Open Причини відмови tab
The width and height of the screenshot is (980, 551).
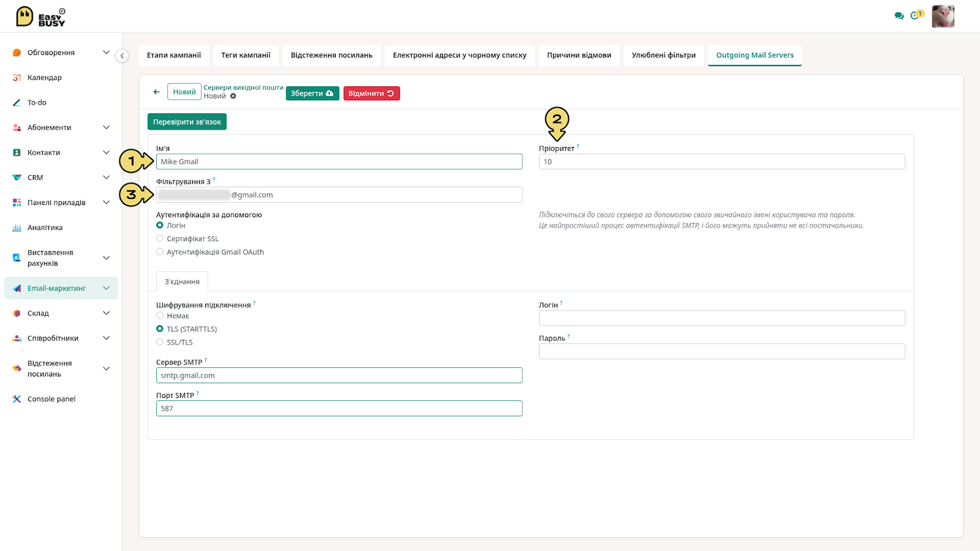point(579,55)
